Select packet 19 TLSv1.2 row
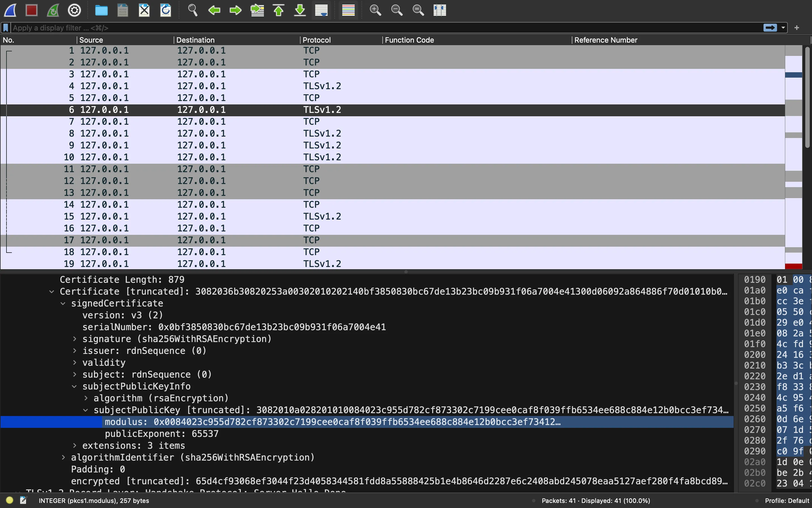 tap(392, 264)
